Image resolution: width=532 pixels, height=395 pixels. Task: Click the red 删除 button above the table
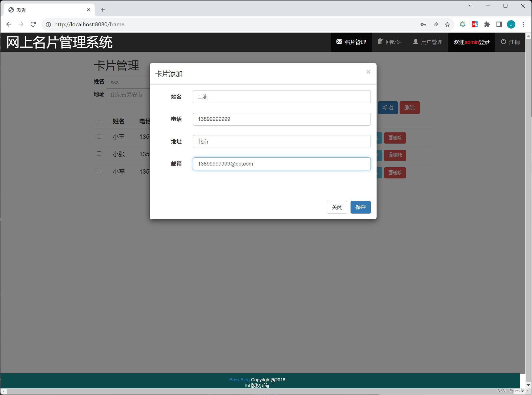tap(409, 108)
